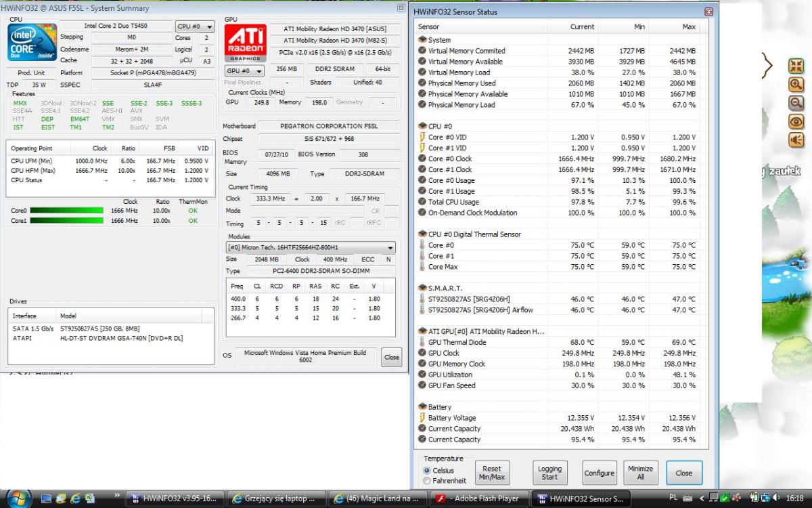Click the volume speaker icon in system tray

(776, 499)
